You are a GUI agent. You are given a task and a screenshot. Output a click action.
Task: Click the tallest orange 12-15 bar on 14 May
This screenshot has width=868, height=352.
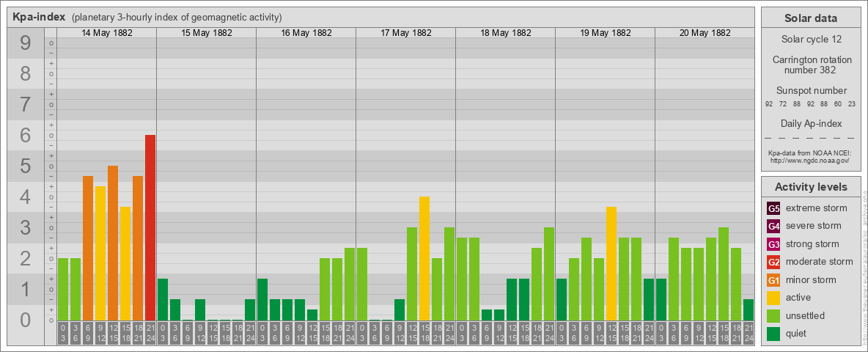pos(113,243)
